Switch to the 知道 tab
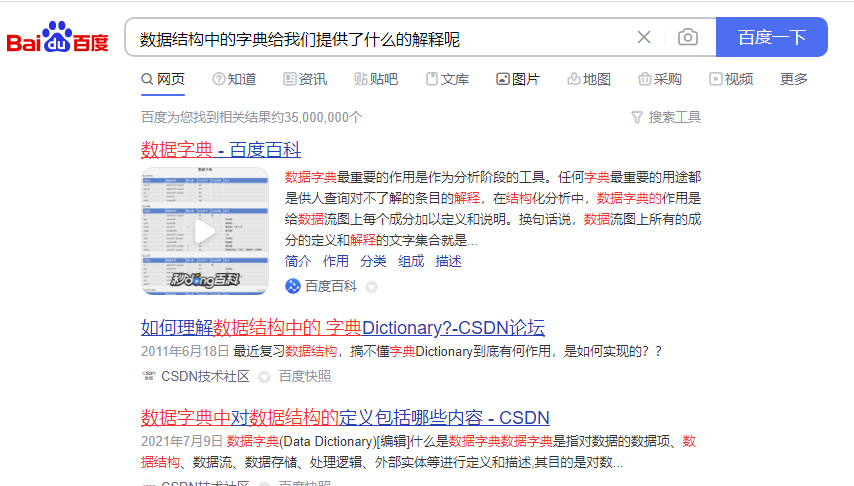Screen dimensions: 854x486 coord(234,80)
